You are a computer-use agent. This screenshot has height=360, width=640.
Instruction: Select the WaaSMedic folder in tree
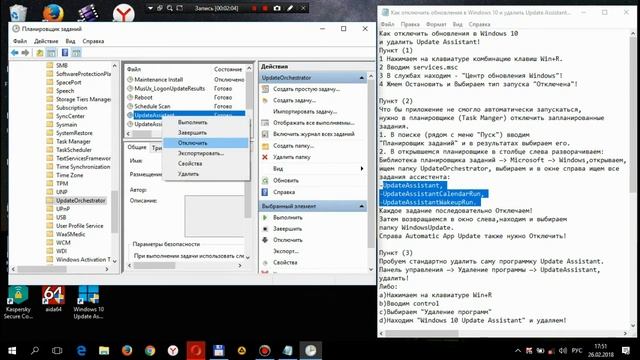[x=71, y=234]
